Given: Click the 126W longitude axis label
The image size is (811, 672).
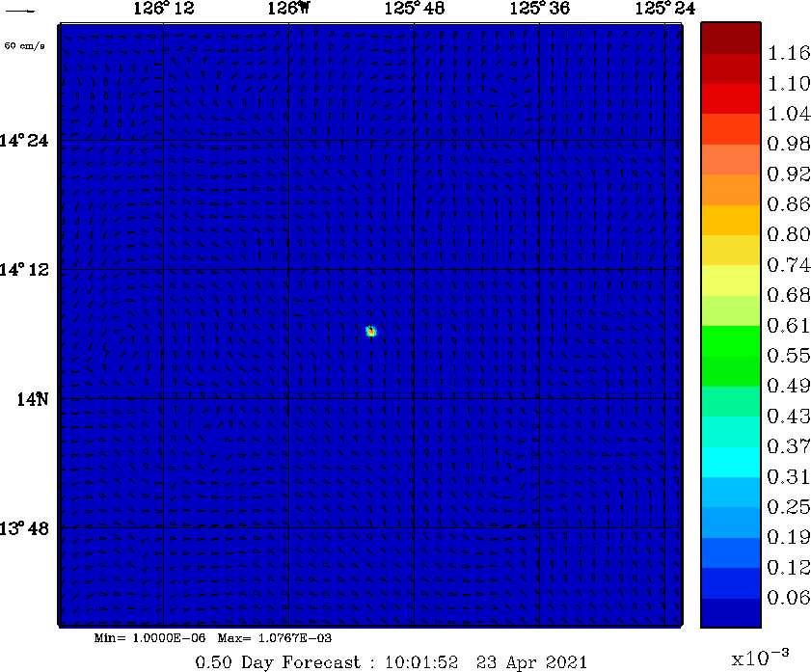Looking at the screenshot, I should (x=289, y=9).
